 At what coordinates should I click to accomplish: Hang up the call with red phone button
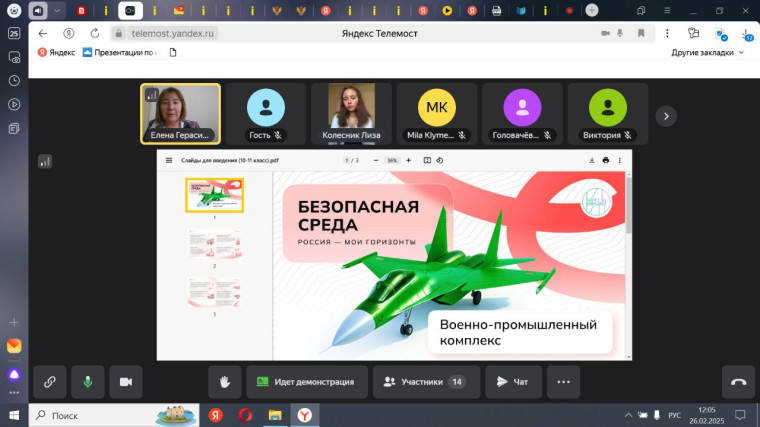[738, 382]
